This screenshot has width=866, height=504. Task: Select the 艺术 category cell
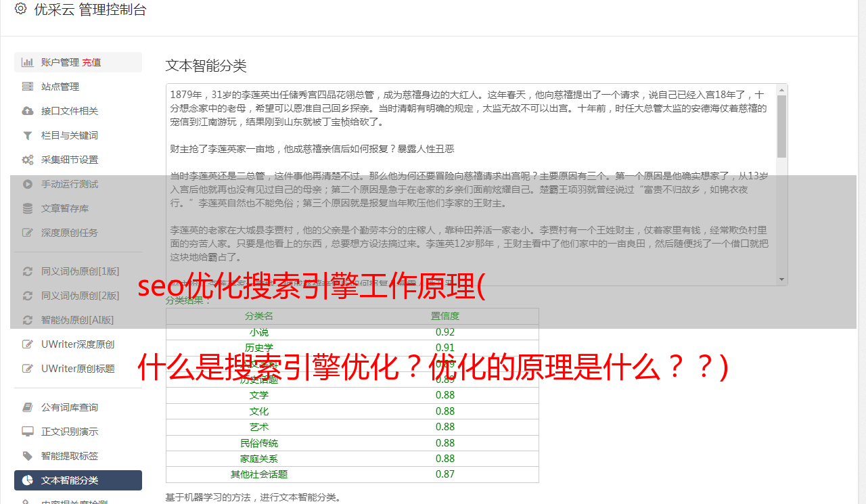(x=259, y=427)
